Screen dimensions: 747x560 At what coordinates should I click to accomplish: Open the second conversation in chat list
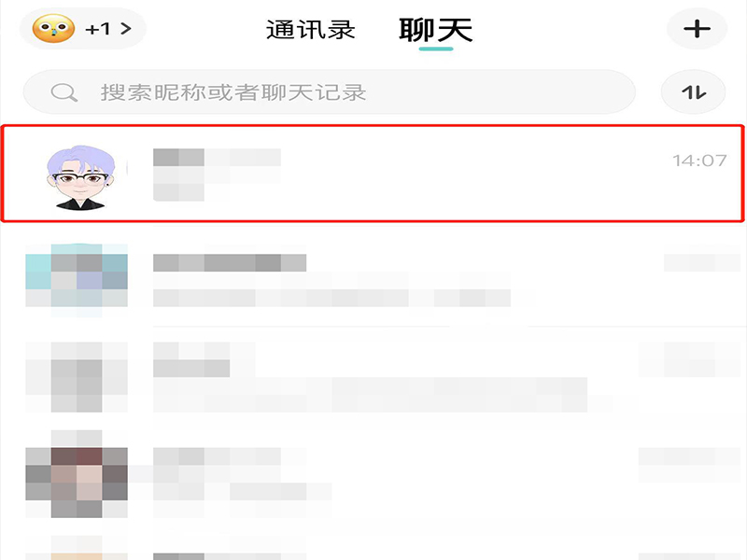[373, 279]
